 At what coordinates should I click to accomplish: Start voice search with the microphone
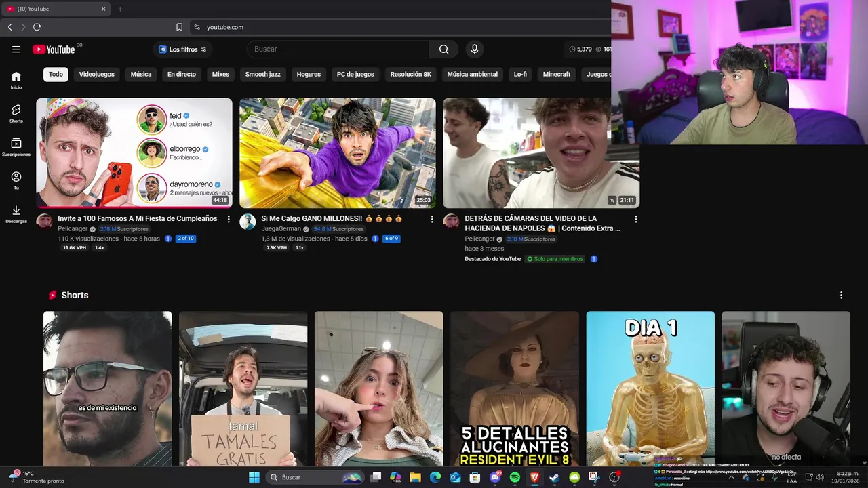coord(475,49)
